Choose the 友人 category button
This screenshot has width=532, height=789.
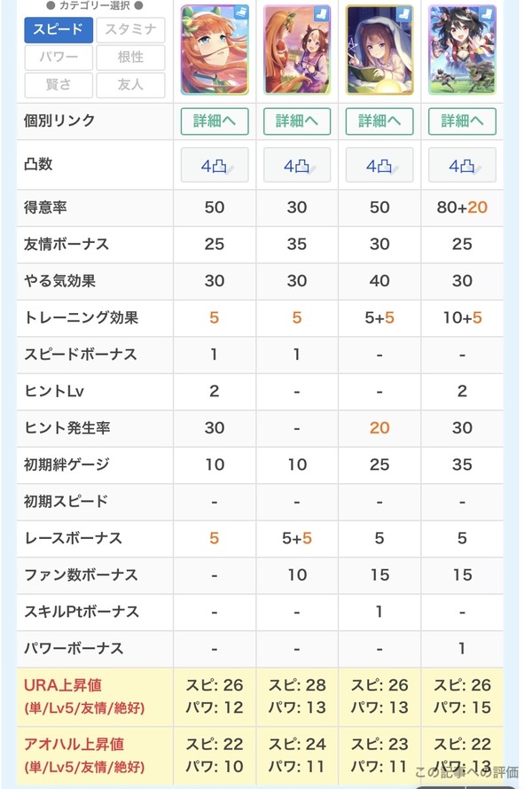click(130, 84)
